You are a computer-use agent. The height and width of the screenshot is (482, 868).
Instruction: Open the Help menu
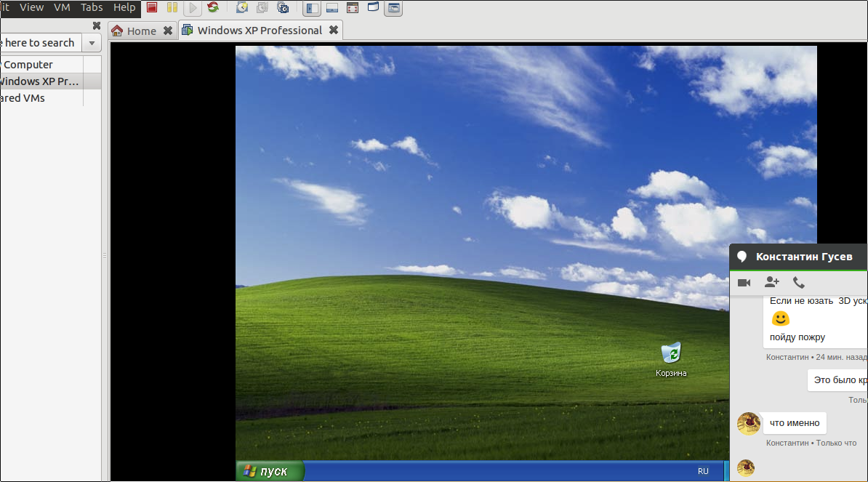(124, 7)
